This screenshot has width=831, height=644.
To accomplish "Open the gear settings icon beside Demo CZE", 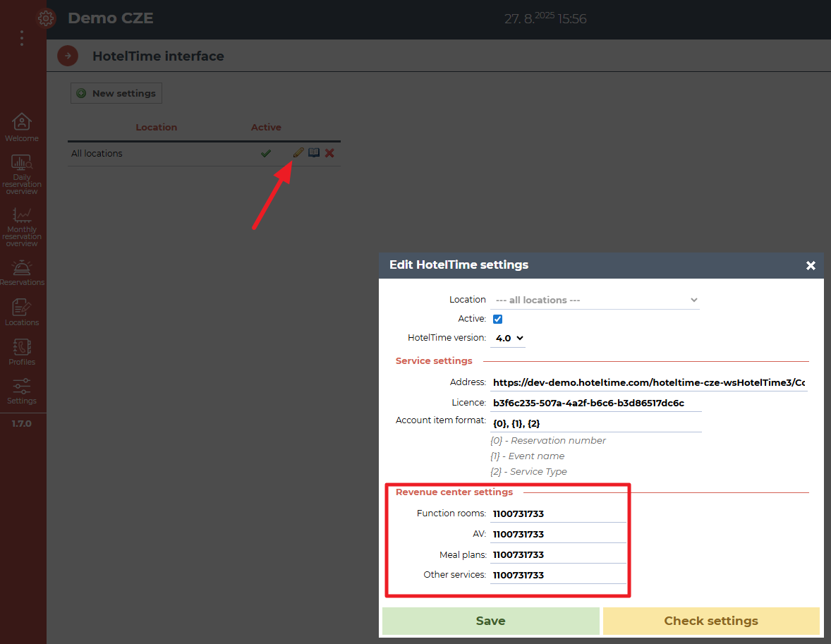I will 46,18.
